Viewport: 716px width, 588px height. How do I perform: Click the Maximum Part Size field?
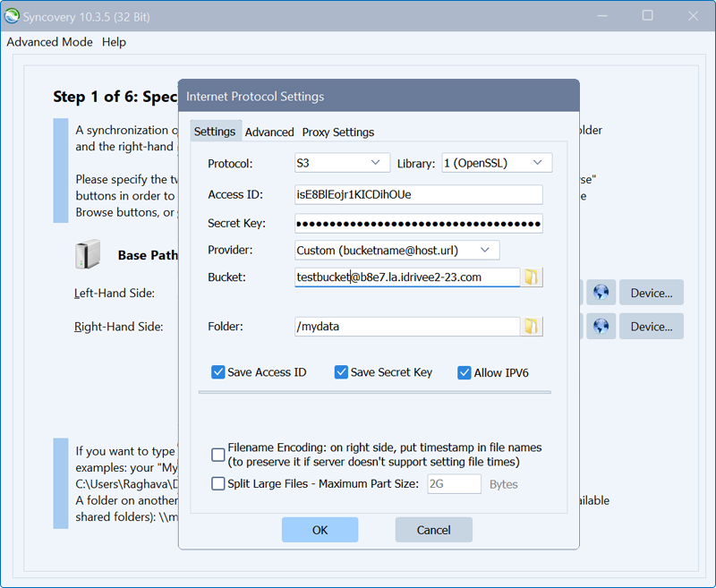(x=455, y=484)
